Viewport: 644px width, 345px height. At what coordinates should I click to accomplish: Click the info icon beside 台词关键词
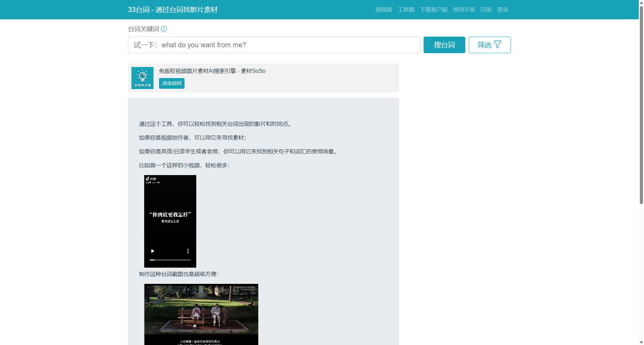click(x=164, y=29)
